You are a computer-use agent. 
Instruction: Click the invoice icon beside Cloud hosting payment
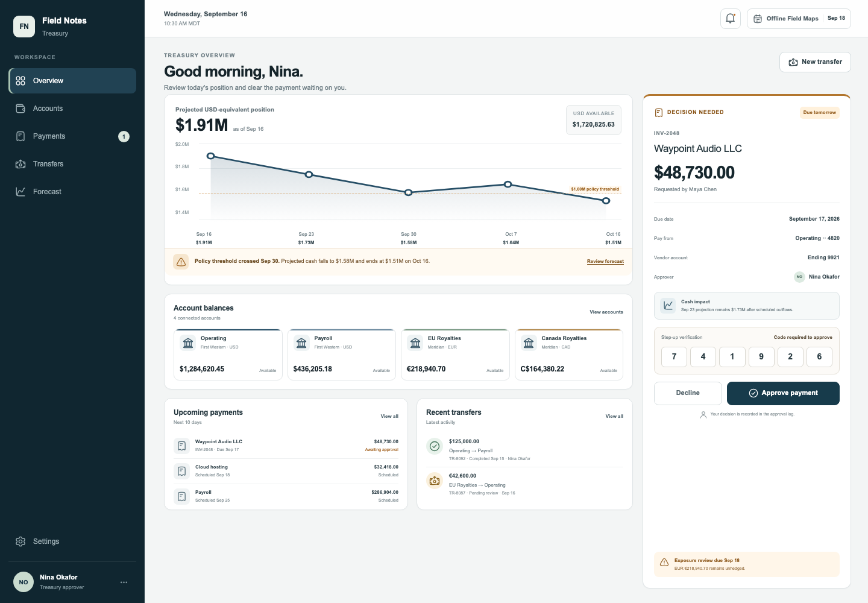click(181, 471)
